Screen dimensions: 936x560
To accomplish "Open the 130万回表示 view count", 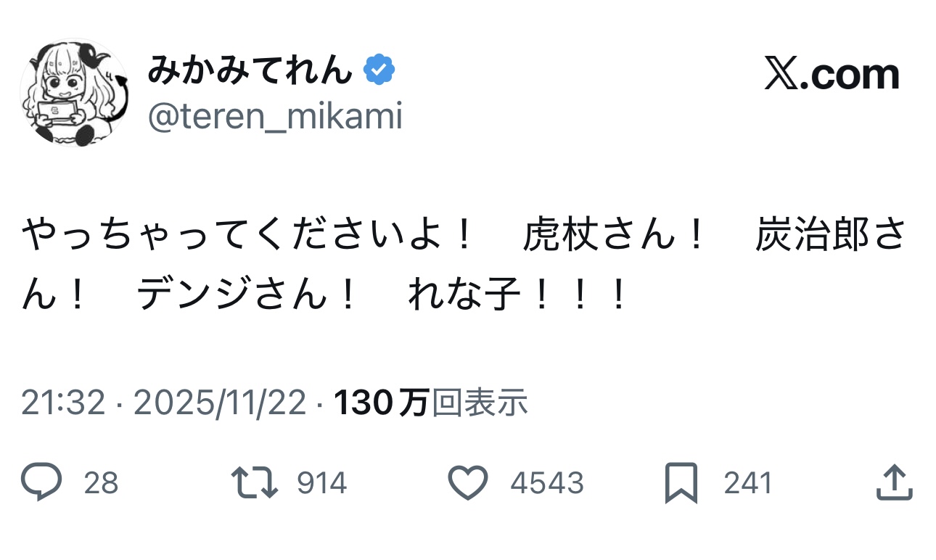I will 430,403.
